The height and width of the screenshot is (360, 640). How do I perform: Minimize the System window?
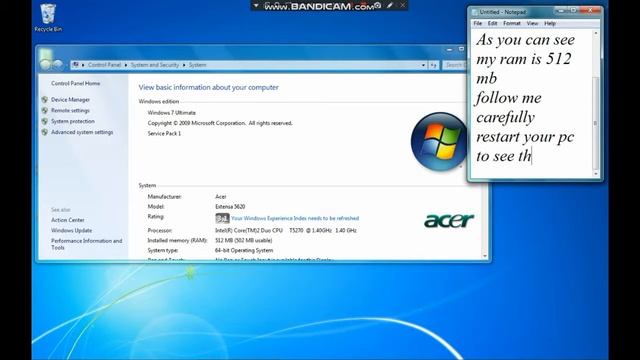coord(449,49)
